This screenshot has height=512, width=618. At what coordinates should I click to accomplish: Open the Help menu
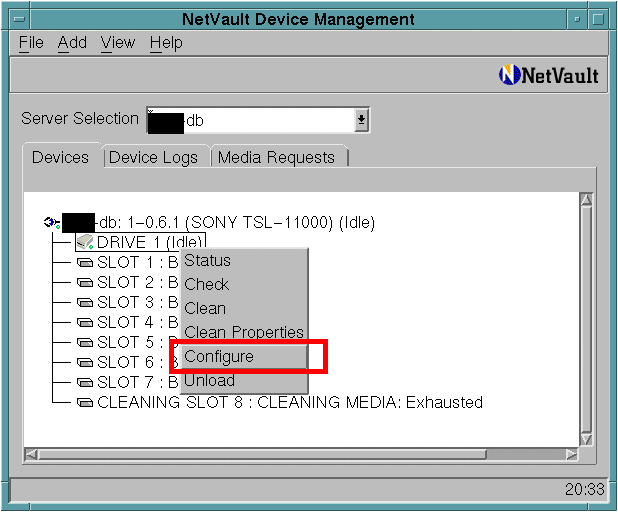click(166, 43)
